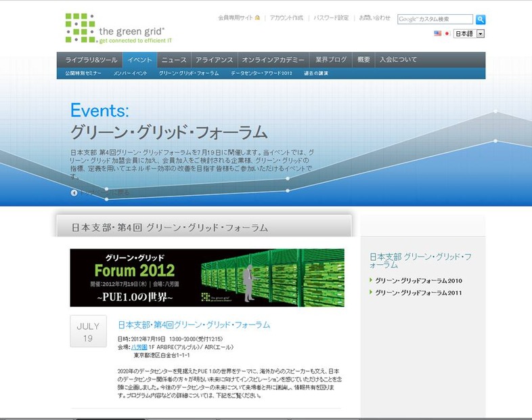Open the 概要 menu
Image resolution: width=532 pixels, height=420 pixels.
coord(363,60)
